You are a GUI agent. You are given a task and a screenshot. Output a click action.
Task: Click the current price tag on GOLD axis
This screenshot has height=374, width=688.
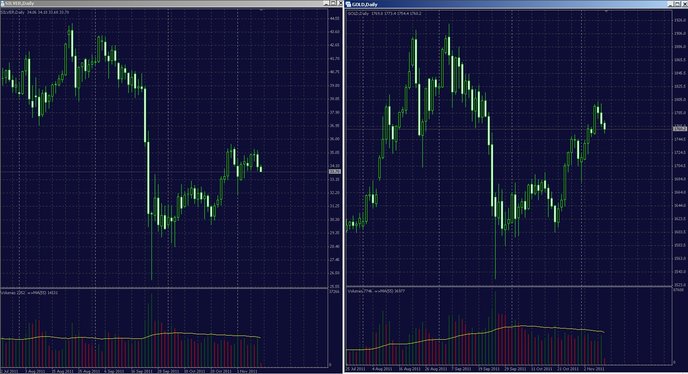point(679,128)
